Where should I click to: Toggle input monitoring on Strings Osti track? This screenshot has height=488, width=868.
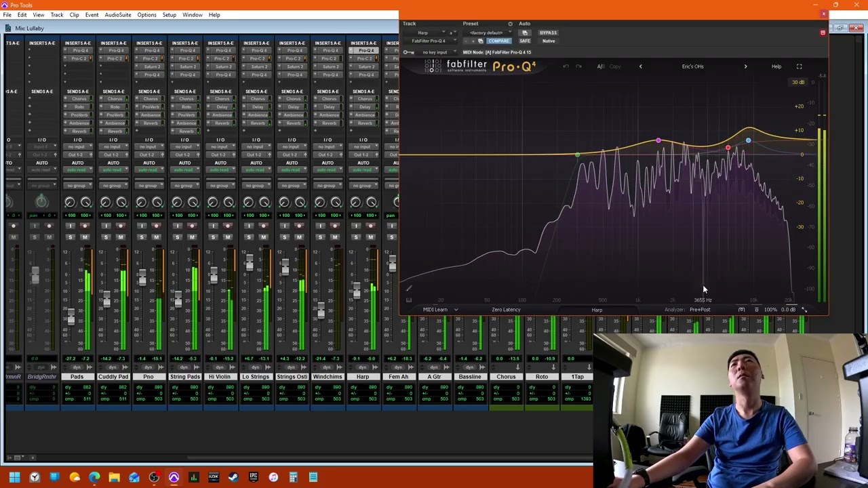(284, 226)
